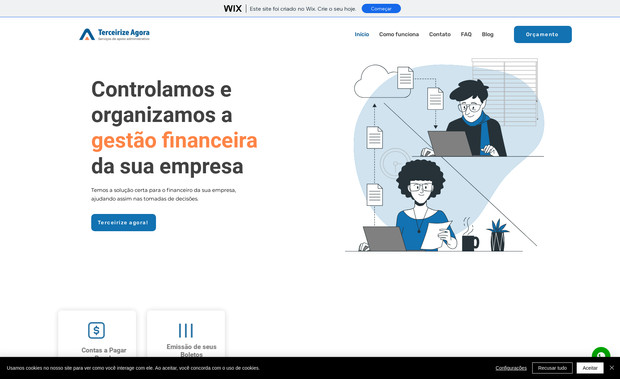The width and height of the screenshot is (620, 379).
Task: Open the Como funciona page
Action: point(399,34)
